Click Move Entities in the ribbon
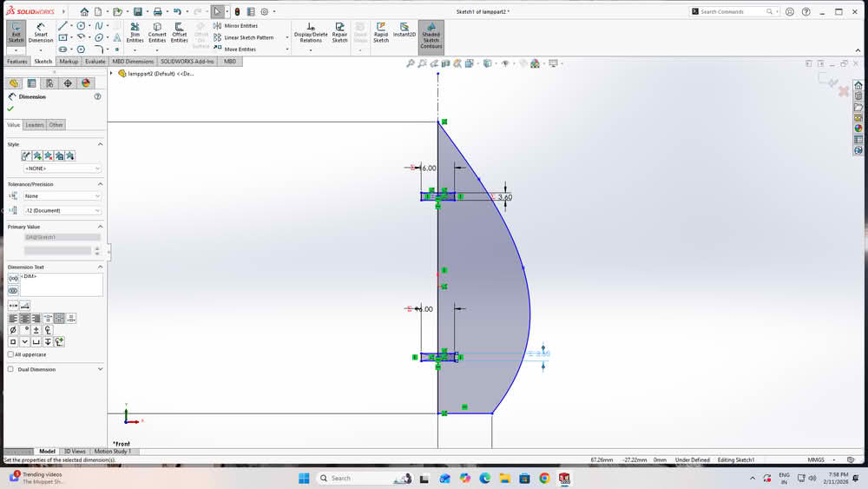Image resolution: width=868 pixels, height=489 pixels. point(234,50)
